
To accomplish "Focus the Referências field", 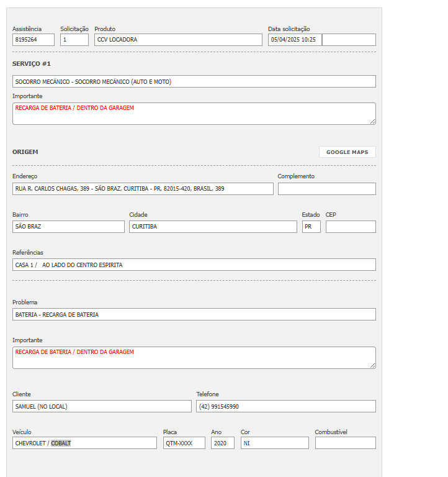I will [x=194, y=265].
